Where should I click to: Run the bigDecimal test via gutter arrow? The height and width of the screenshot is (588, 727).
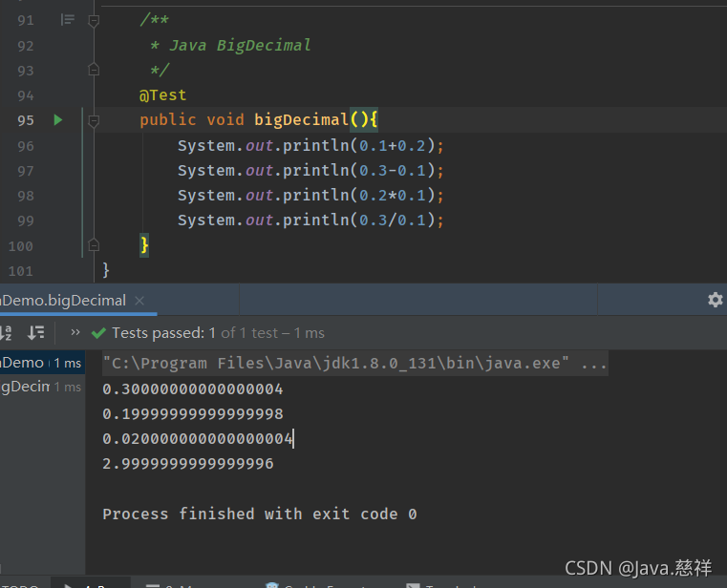tap(58, 120)
